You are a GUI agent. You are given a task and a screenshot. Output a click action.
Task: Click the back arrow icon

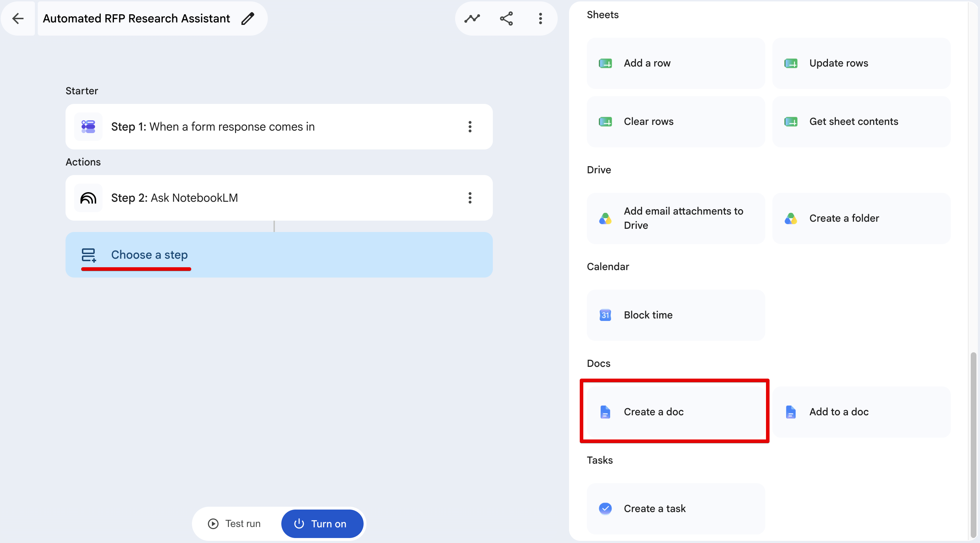18,18
